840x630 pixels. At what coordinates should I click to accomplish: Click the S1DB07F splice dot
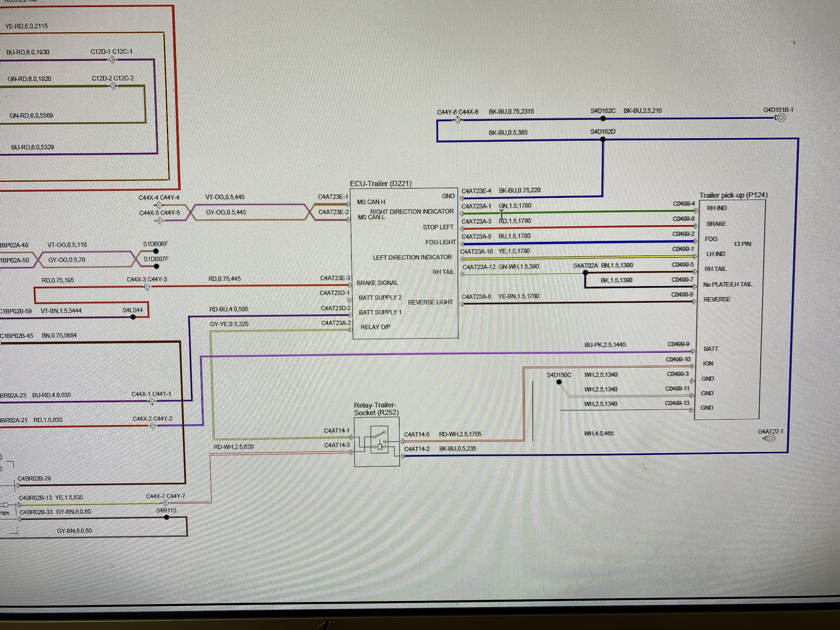pyautogui.click(x=156, y=266)
